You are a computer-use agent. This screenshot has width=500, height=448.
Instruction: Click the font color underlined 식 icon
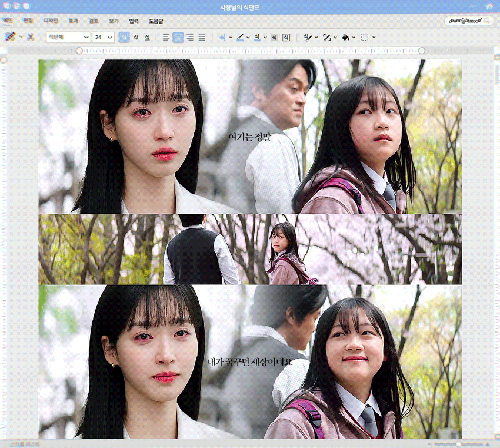[257, 38]
